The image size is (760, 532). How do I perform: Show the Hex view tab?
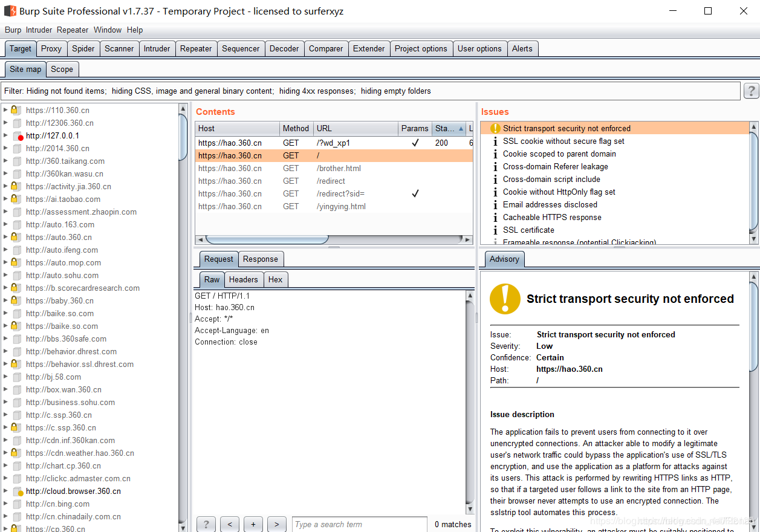pos(275,279)
